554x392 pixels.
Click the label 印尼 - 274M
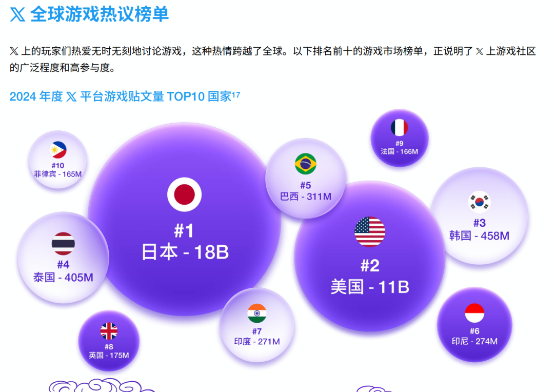pos(474,341)
